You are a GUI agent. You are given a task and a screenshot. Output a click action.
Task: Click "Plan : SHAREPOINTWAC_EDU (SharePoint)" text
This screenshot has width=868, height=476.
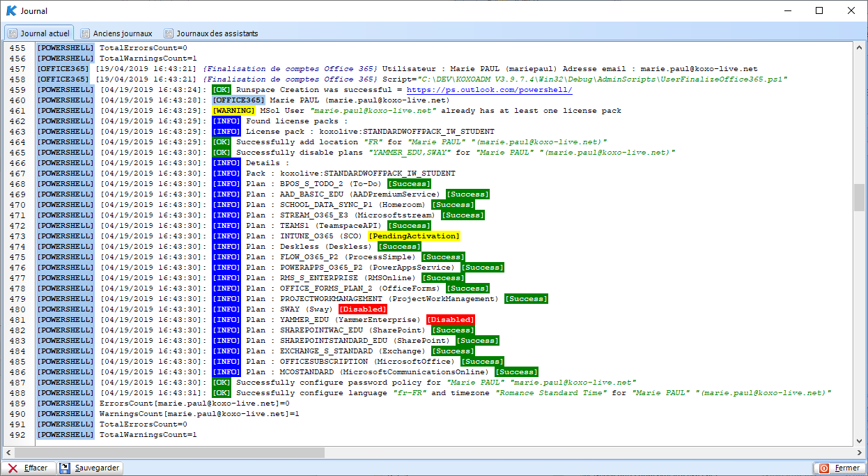[x=336, y=330]
